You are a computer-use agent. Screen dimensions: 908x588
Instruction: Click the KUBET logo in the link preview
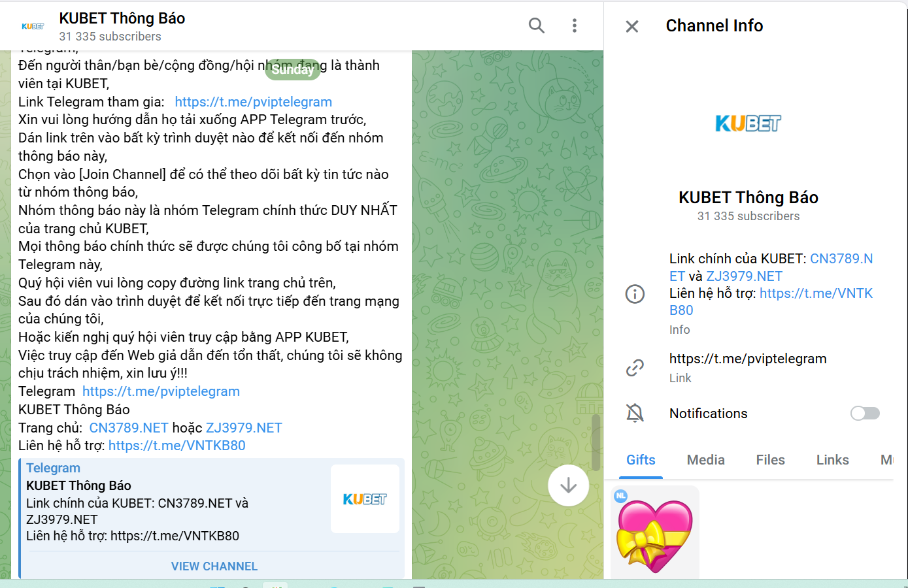(365, 499)
